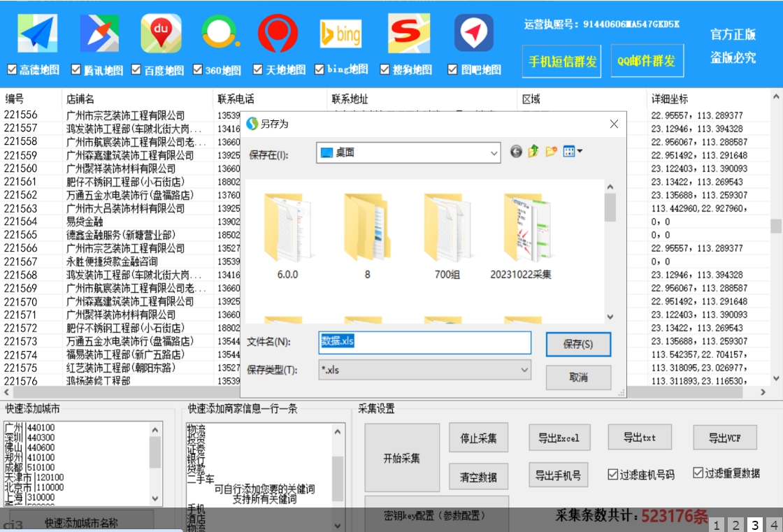Open view menu dropdown arrow
The height and width of the screenshot is (532, 783).
coord(580,151)
